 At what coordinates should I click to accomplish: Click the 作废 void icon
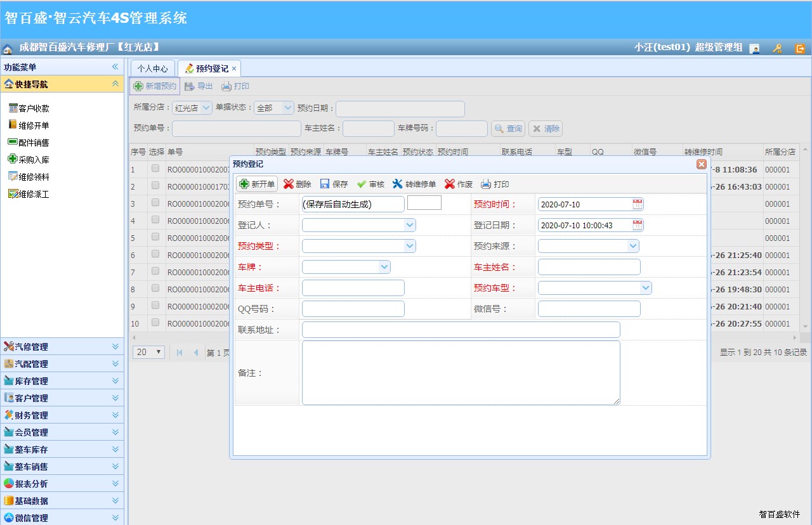click(450, 184)
